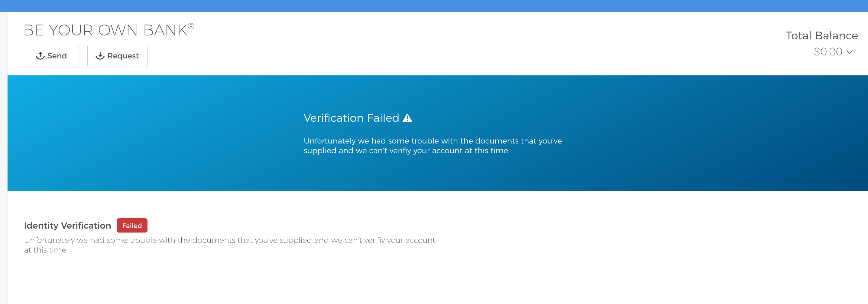Screen dimensions: 868x304
Task: Expand the balance chevron next to $0.00
Action: coord(850,52)
